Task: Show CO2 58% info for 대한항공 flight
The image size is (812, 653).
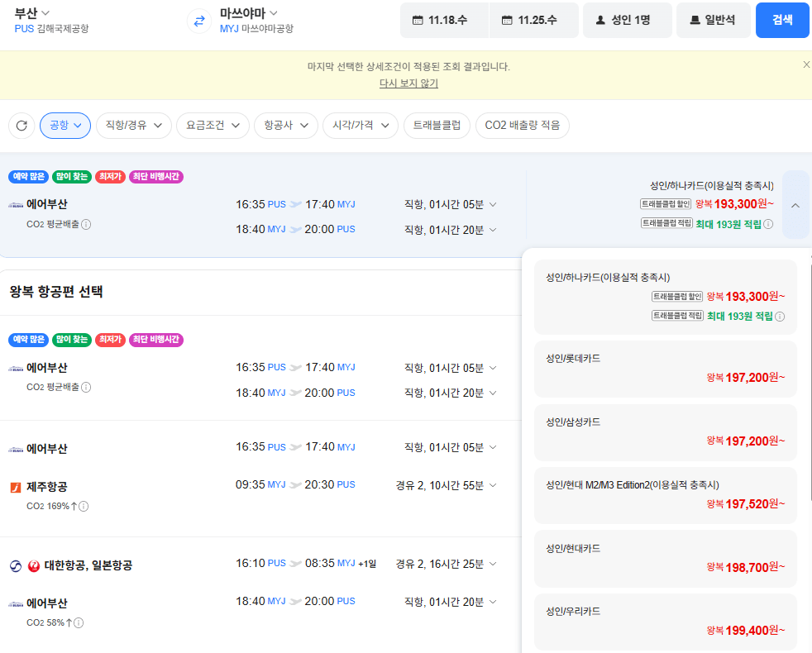Action: pyautogui.click(x=79, y=623)
